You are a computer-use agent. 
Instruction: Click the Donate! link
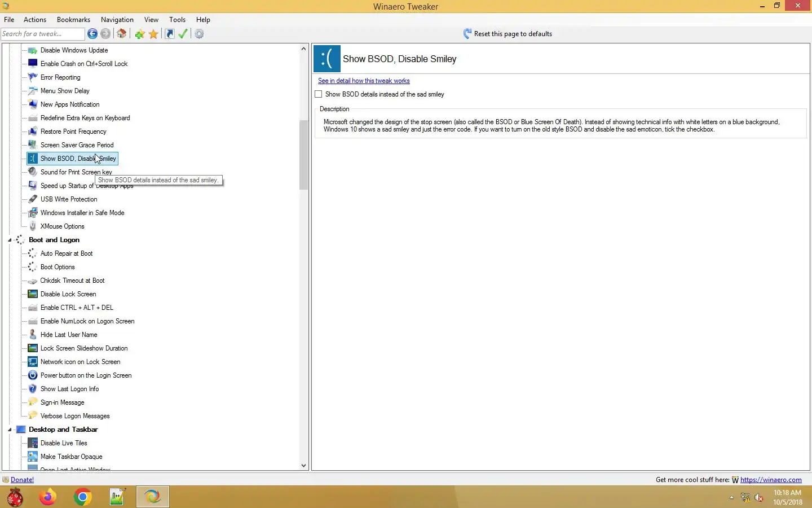22,480
